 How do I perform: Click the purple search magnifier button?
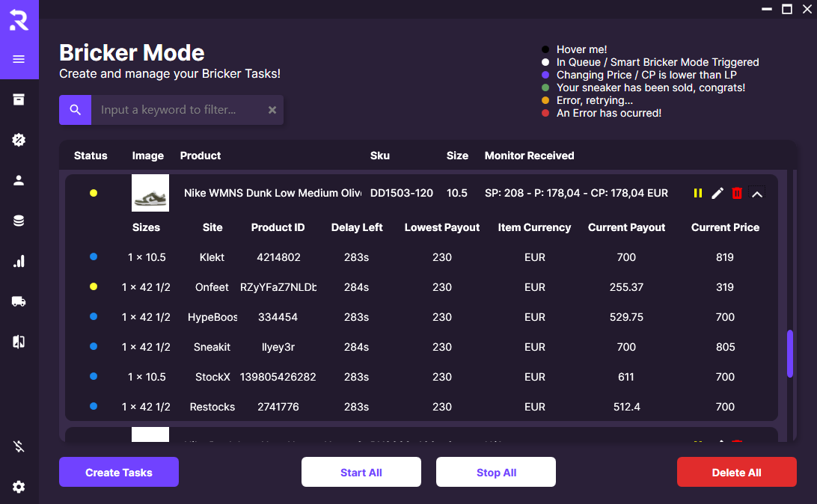click(75, 110)
